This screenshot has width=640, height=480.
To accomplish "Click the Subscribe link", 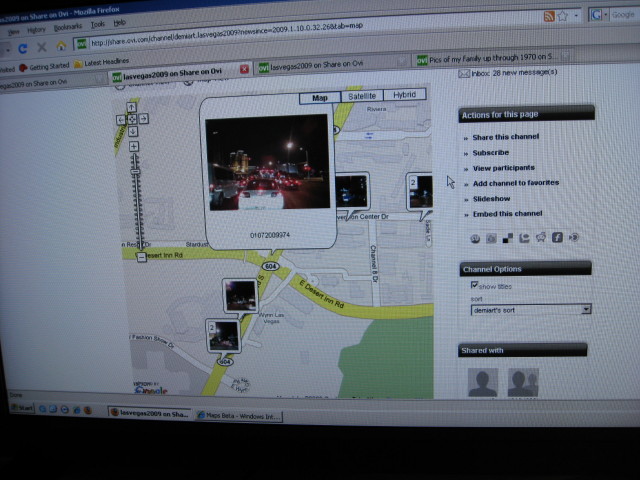I will click(x=491, y=153).
